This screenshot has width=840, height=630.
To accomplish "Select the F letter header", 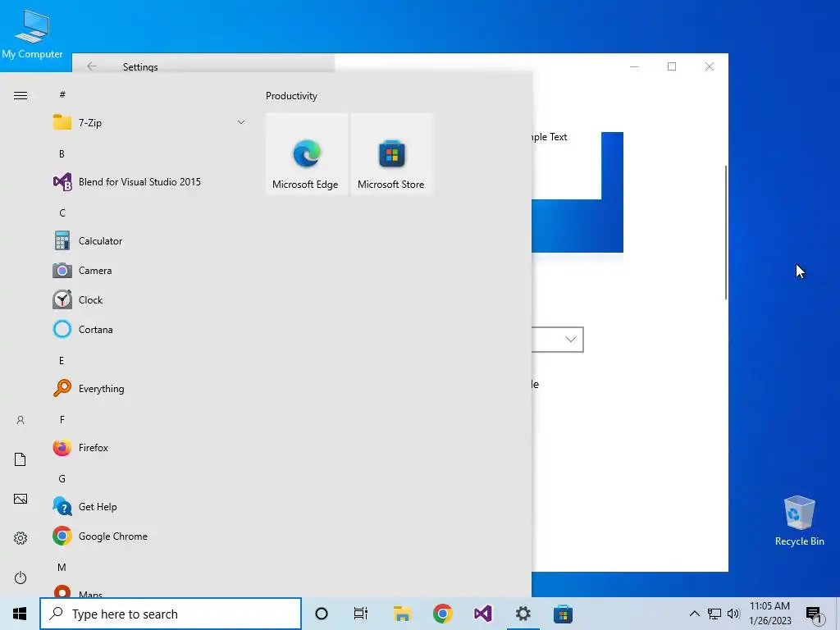I will pos(62,419).
